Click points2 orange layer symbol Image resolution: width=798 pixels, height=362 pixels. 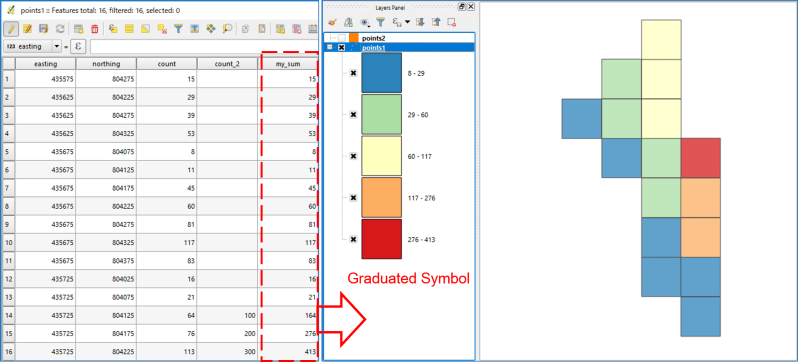[354, 38]
